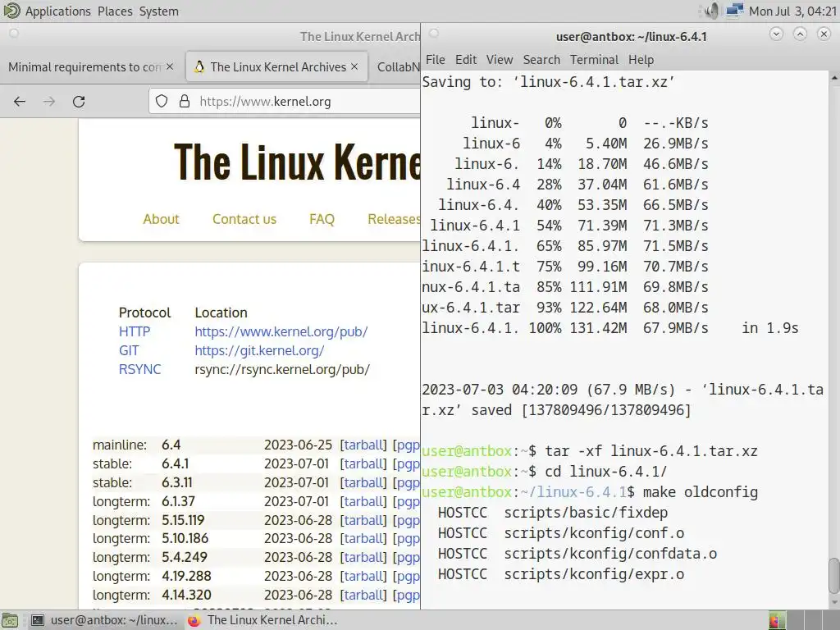
Task: Click version text 6.4.1 in stable row
Action: tap(176, 463)
